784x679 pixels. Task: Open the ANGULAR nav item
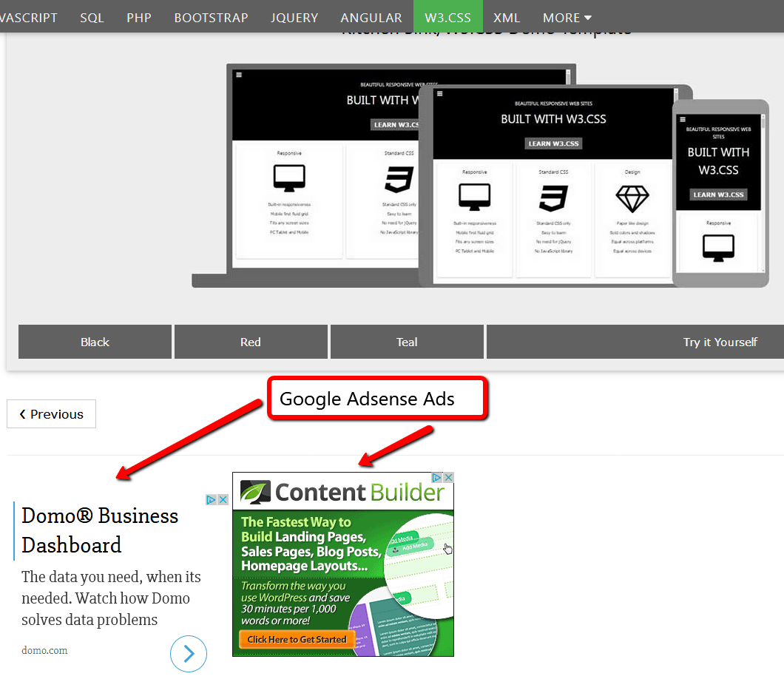click(371, 18)
